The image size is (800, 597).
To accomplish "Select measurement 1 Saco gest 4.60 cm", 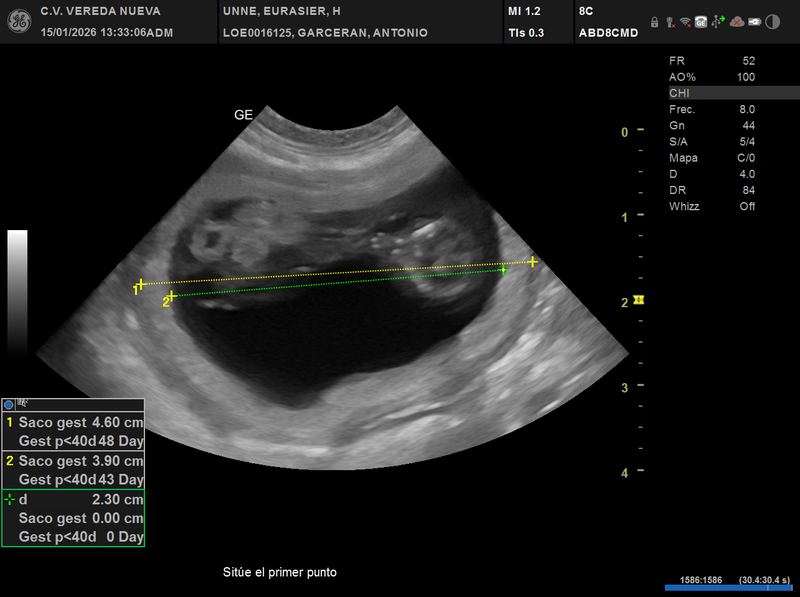I will coord(75,422).
